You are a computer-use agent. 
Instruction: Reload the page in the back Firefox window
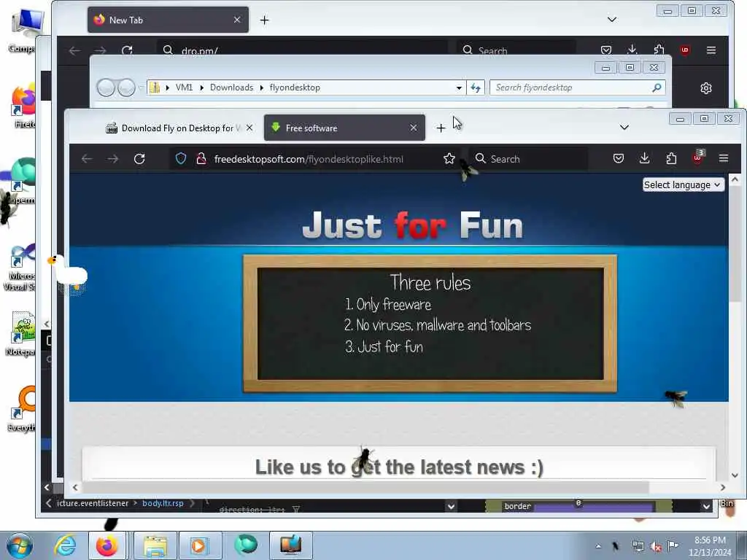coord(127,50)
